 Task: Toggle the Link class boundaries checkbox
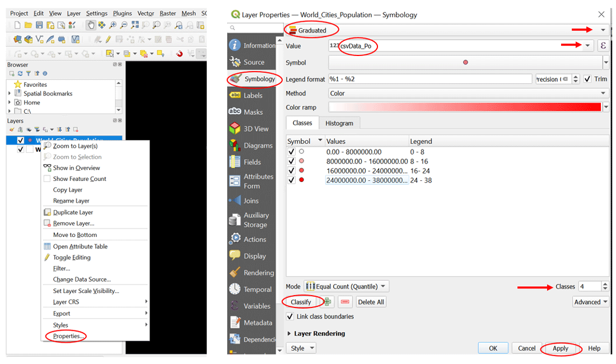pos(290,316)
